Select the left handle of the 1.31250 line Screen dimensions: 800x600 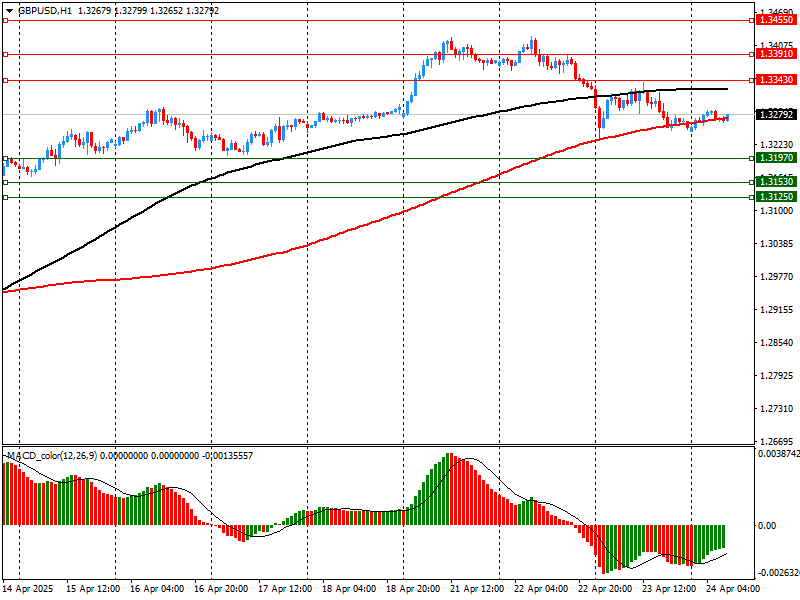[5, 197]
